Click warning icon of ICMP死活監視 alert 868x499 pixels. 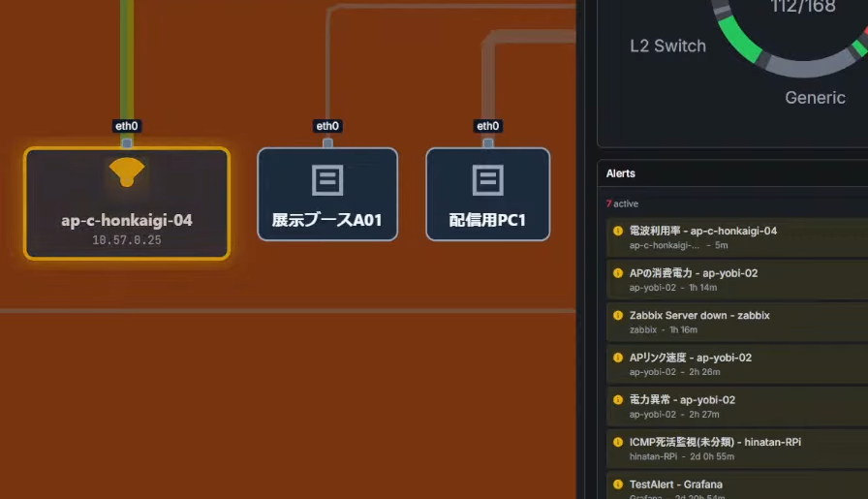[x=618, y=442]
